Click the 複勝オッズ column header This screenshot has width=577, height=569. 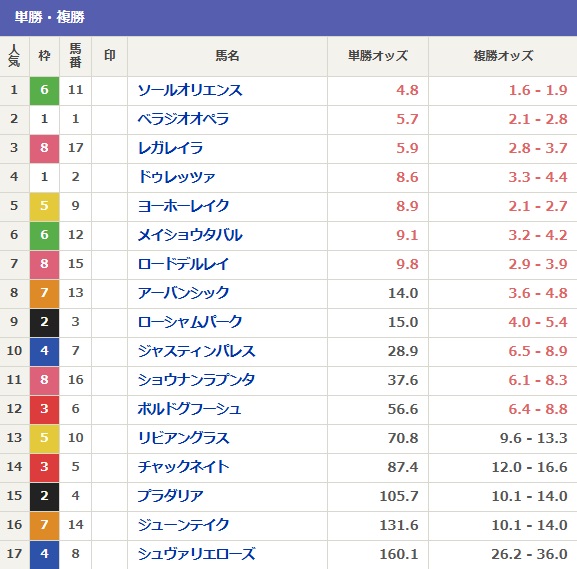(503, 56)
